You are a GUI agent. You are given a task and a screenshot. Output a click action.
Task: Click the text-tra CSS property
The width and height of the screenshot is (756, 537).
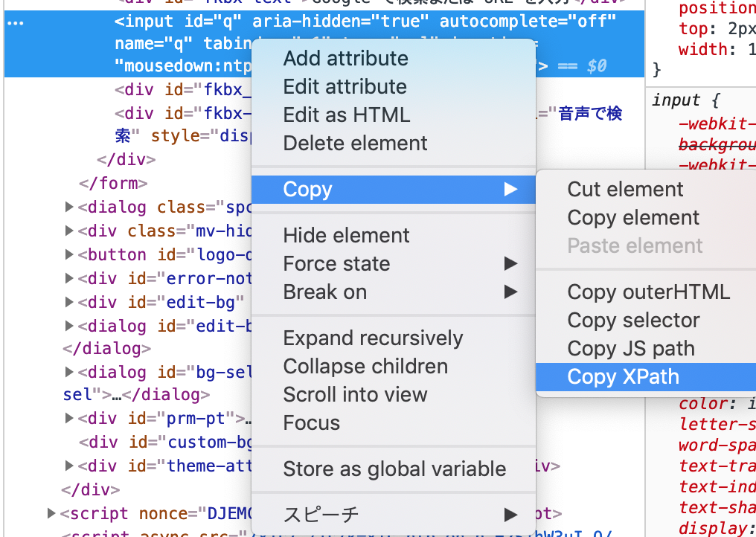click(x=717, y=466)
